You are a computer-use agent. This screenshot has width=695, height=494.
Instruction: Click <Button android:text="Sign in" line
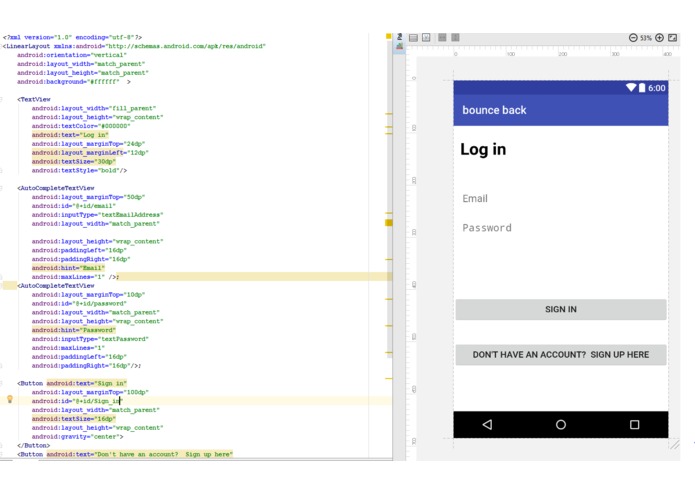72,383
